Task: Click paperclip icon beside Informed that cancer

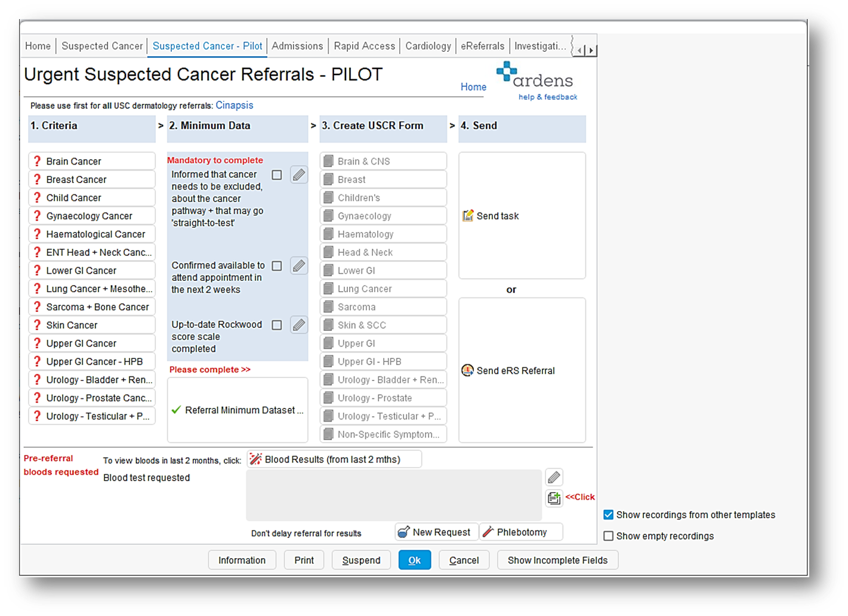Action: tap(299, 175)
